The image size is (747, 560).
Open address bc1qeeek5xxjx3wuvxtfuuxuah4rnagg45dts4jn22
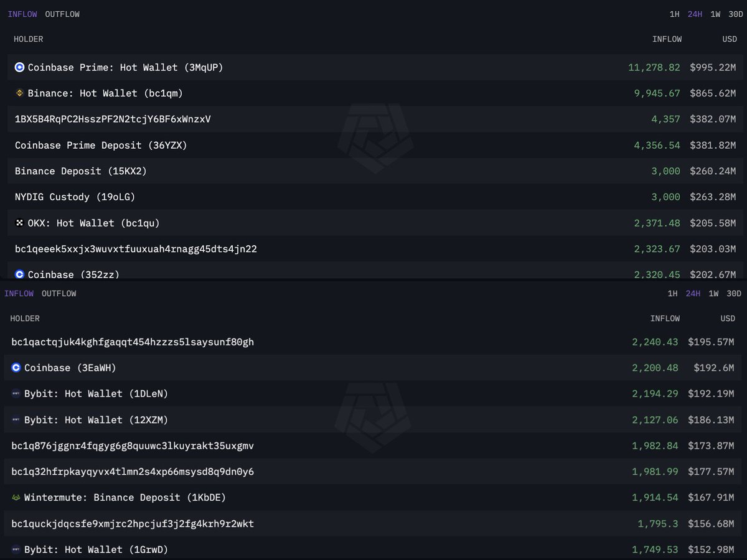click(x=136, y=249)
